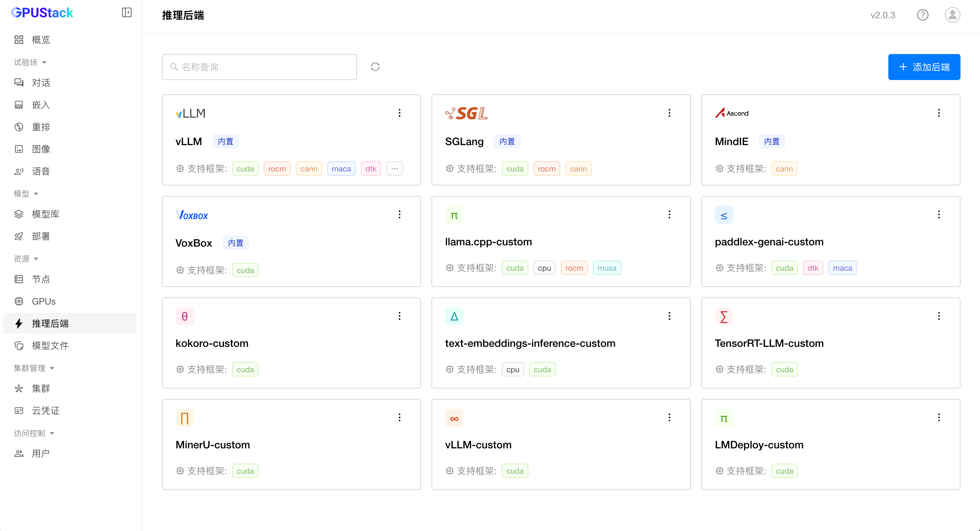Open MindIE card more options menu
The image size is (980, 531).
tap(938, 113)
